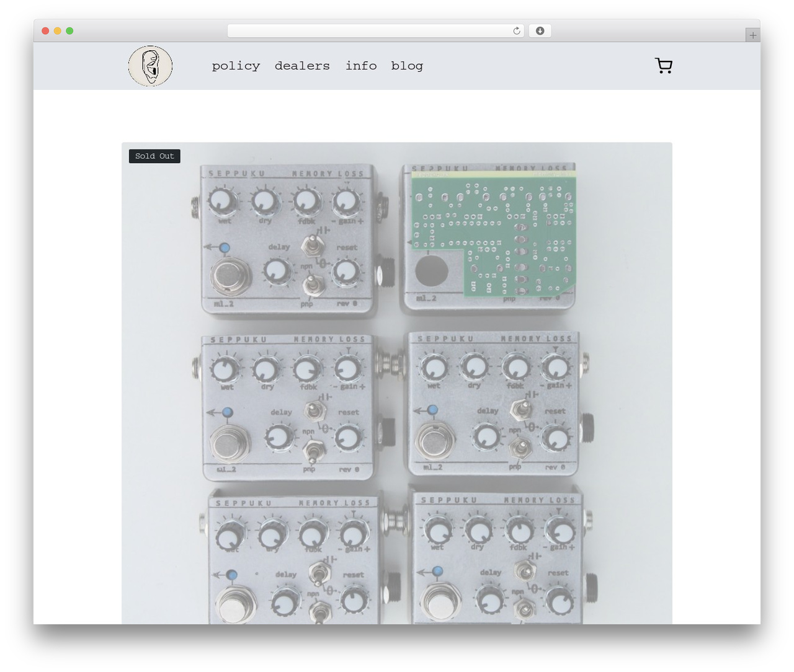Open the policy page

(236, 66)
